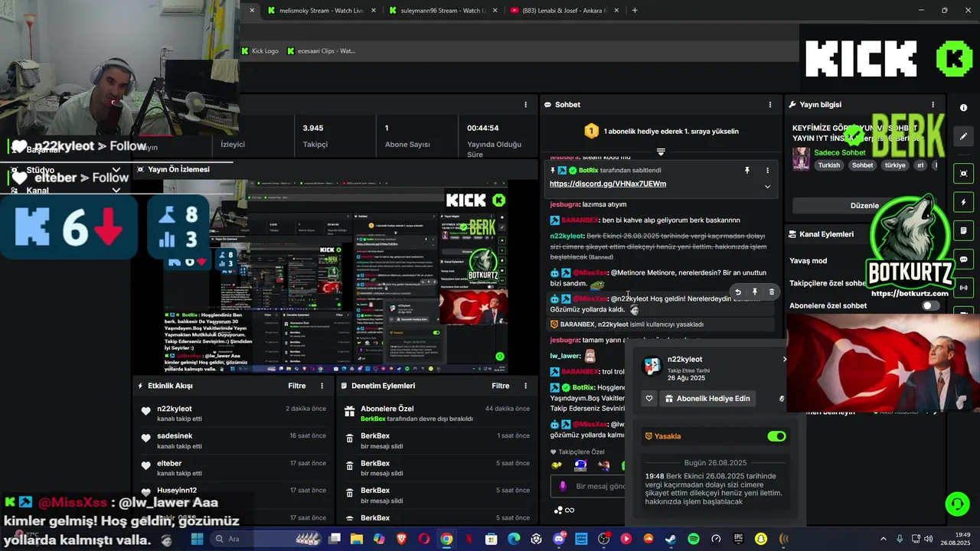Click the purple microphone icon in message box

coord(563,486)
